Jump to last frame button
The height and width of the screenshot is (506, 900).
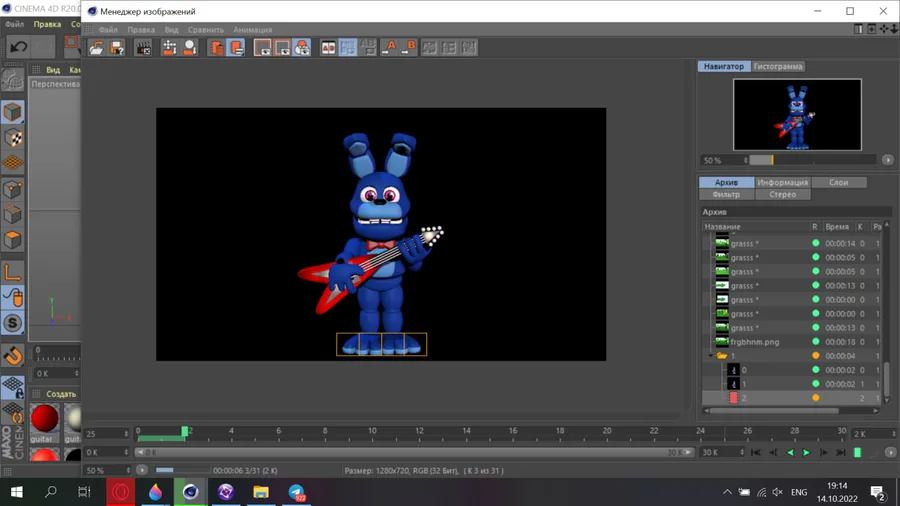(x=841, y=453)
